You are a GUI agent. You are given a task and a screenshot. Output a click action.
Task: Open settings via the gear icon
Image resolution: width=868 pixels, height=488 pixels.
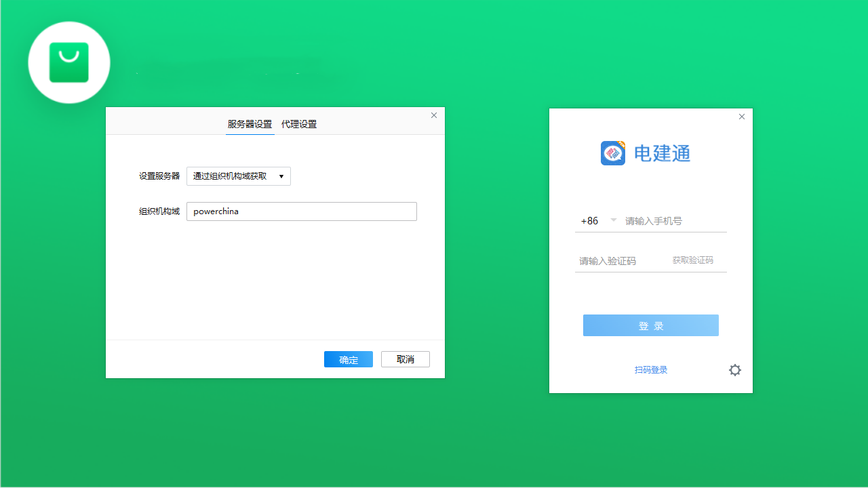(735, 370)
